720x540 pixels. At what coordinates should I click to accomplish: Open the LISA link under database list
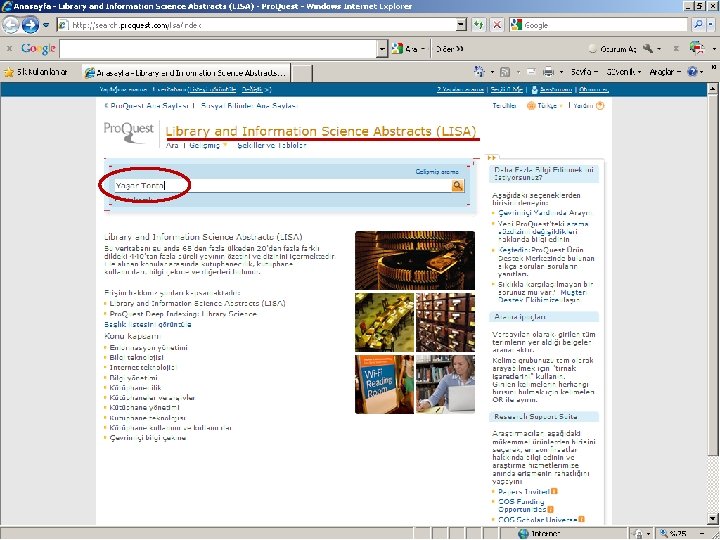tap(197, 304)
